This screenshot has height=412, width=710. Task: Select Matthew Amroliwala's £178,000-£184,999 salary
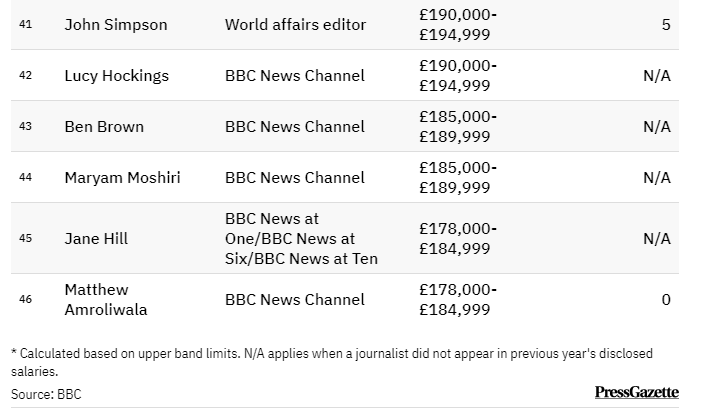click(x=457, y=299)
